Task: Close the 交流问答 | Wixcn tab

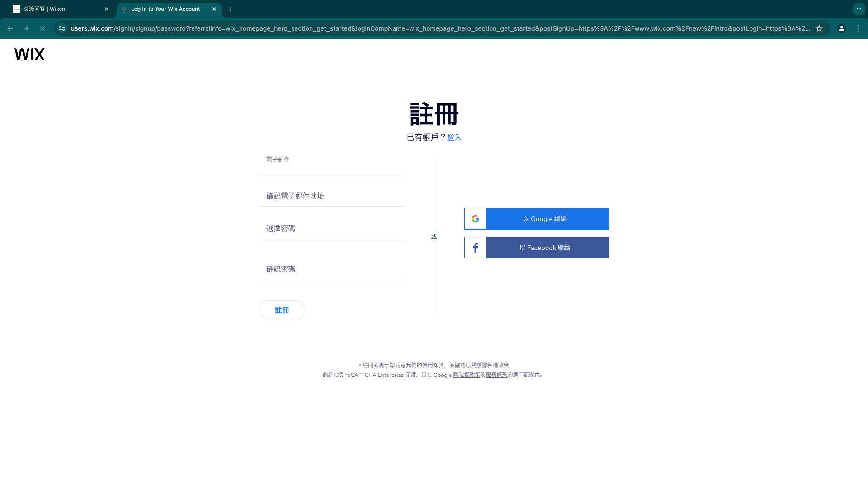Action: (x=107, y=9)
